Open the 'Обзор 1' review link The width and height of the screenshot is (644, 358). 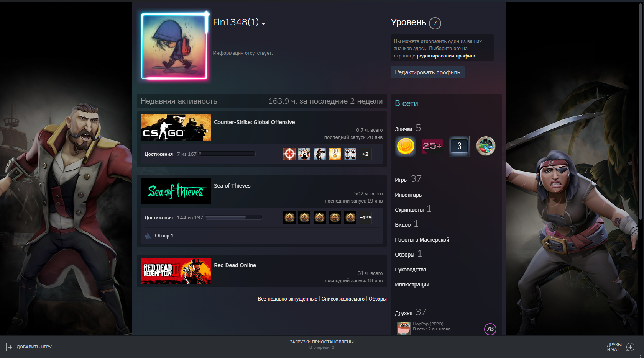164,236
